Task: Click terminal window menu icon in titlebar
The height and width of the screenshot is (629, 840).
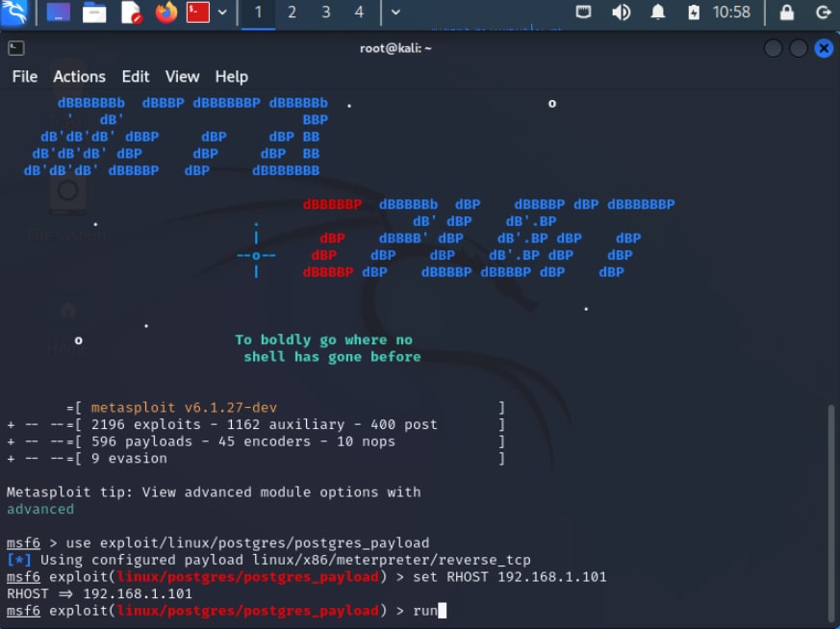Action: [16, 48]
